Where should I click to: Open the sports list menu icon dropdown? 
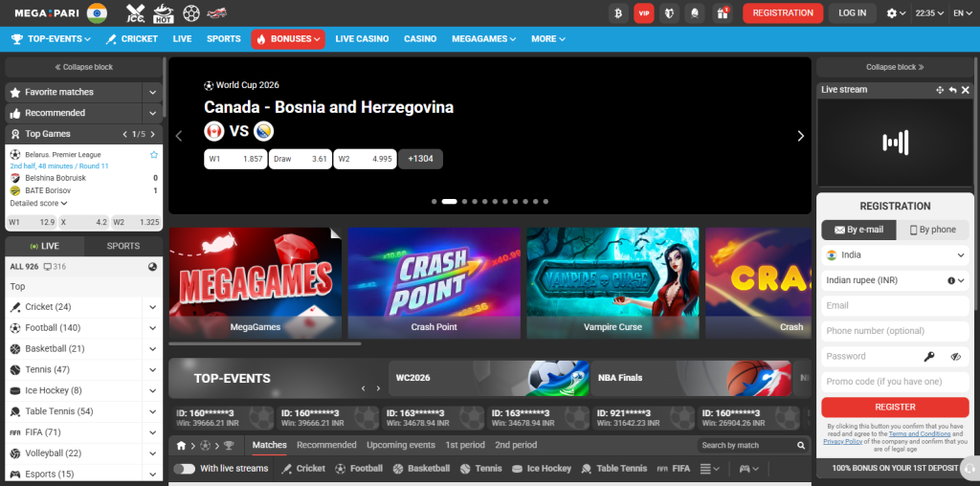click(x=709, y=469)
